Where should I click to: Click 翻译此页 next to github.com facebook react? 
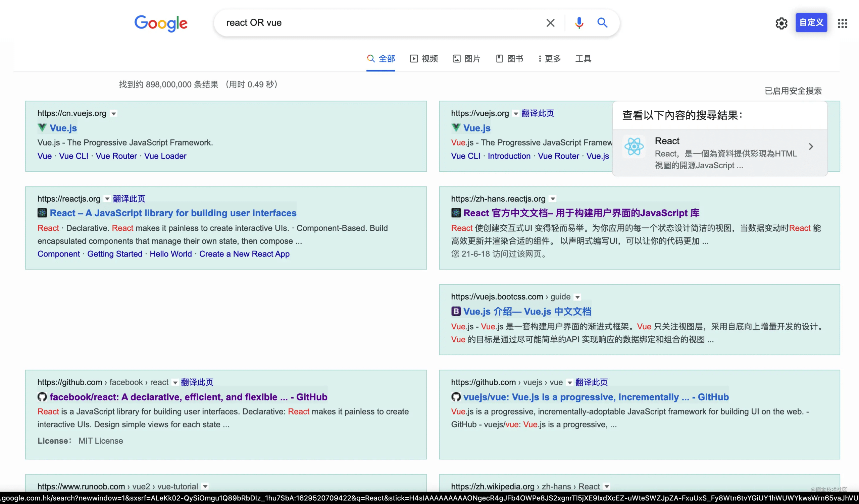(197, 382)
